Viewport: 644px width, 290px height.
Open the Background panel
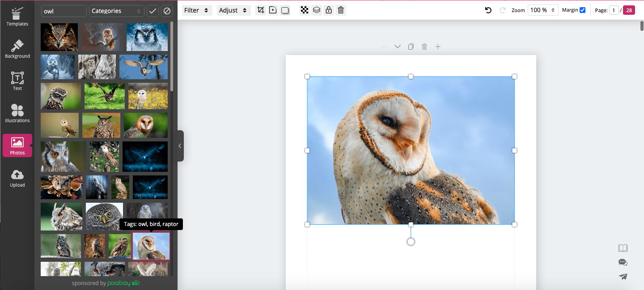[x=17, y=49]
